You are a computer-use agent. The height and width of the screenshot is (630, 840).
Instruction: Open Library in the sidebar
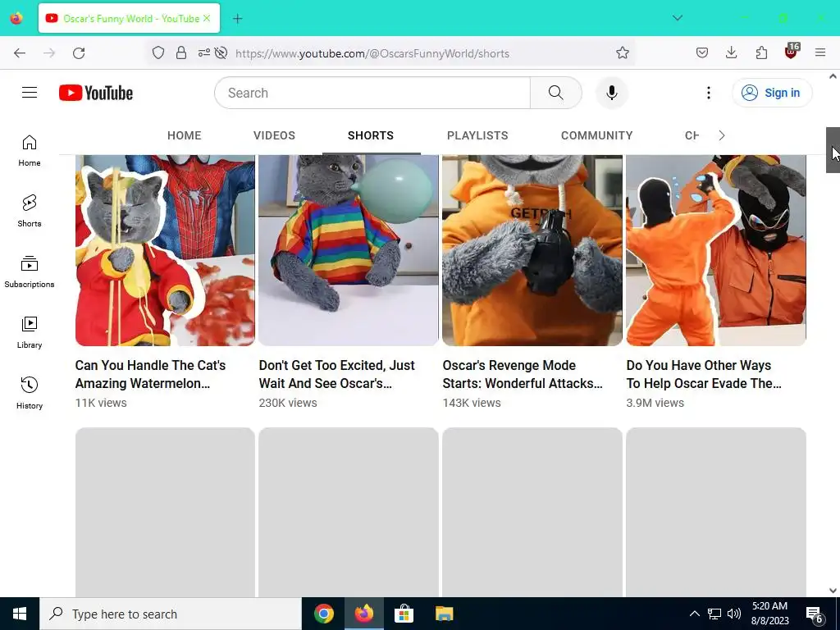click(x=30, y=333)
